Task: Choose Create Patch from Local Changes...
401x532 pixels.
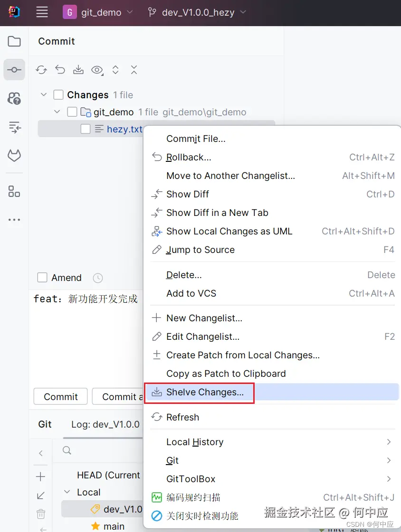Action: point(273,355)
